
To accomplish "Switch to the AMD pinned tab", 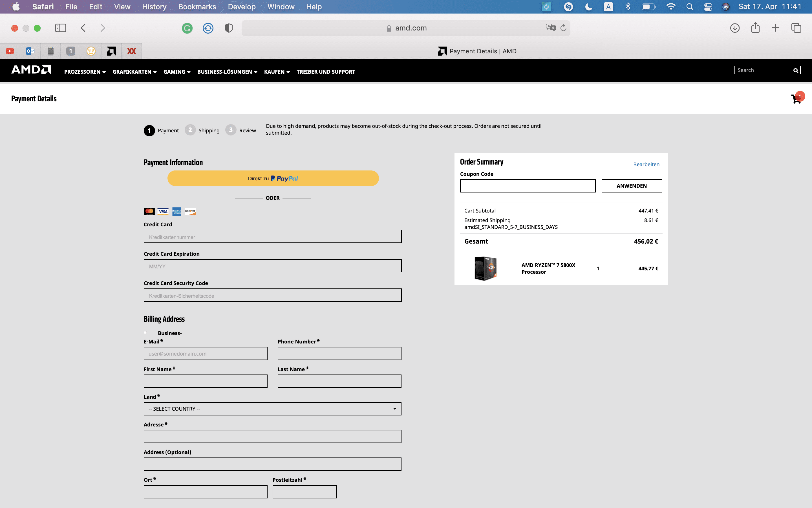I will click(111, 51).
